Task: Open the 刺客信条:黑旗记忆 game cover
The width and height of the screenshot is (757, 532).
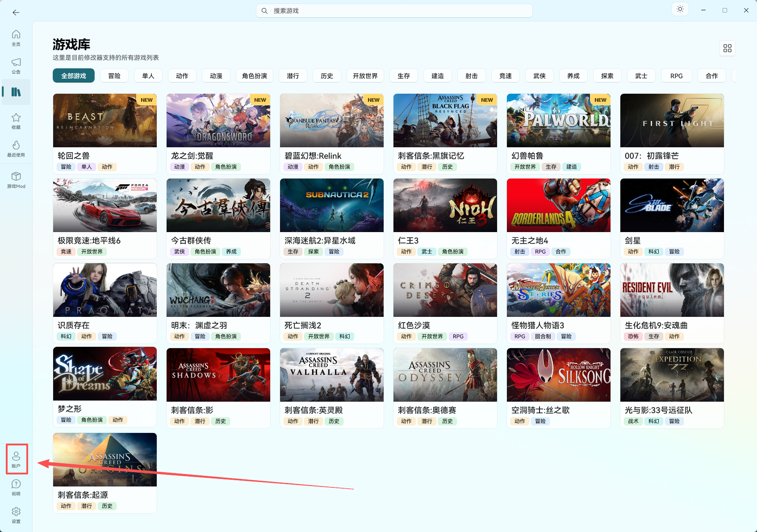Action: 445,121
